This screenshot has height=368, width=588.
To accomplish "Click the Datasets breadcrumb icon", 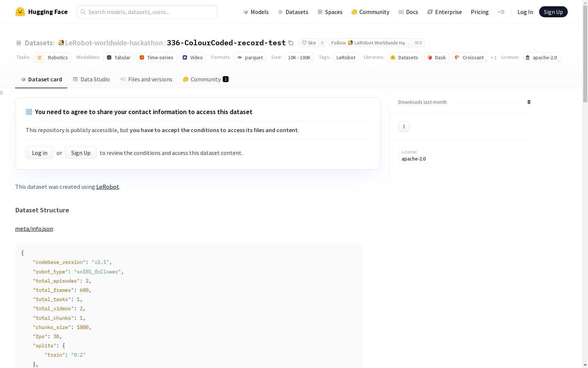I will click(x=19, y=43).
